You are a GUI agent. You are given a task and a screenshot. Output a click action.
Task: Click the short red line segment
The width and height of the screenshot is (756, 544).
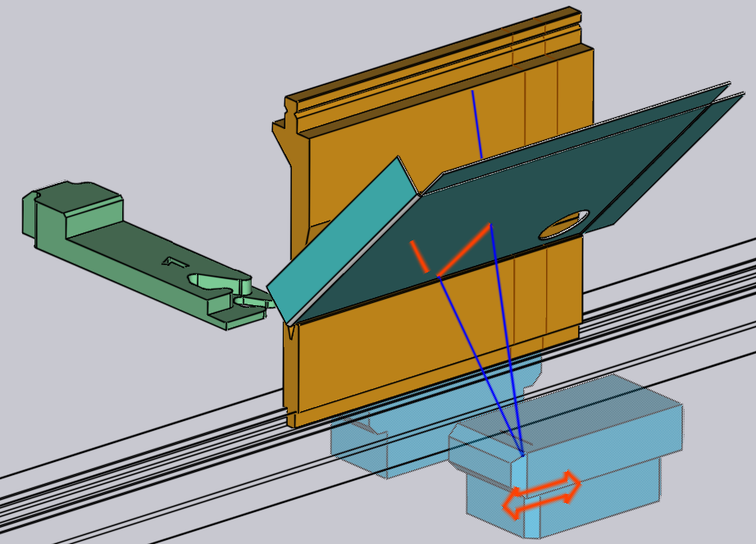pos(420,257)
